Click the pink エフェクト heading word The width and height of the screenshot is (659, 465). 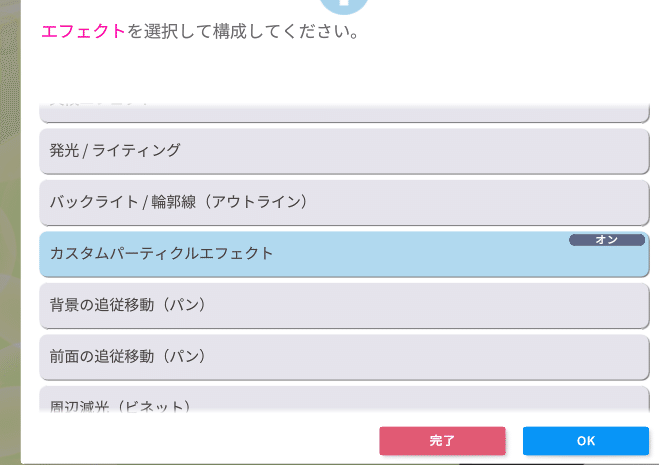pos(83,32)
